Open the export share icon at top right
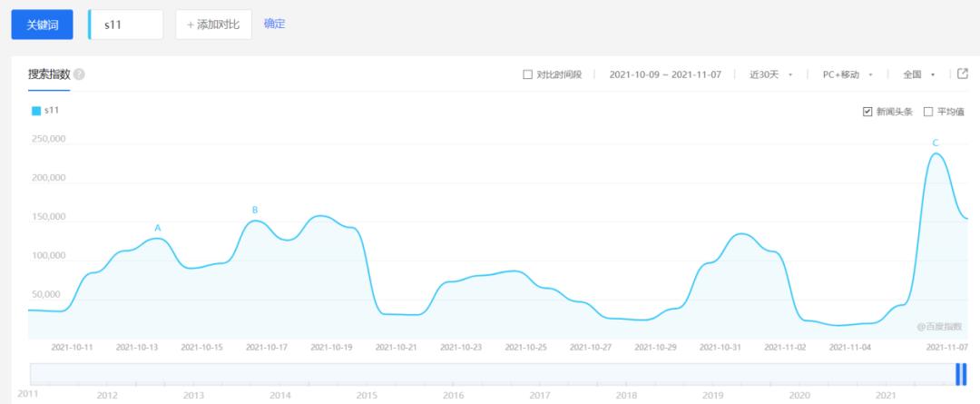The image size is (980, 404). pyautogui.click(x=963, y=74)
